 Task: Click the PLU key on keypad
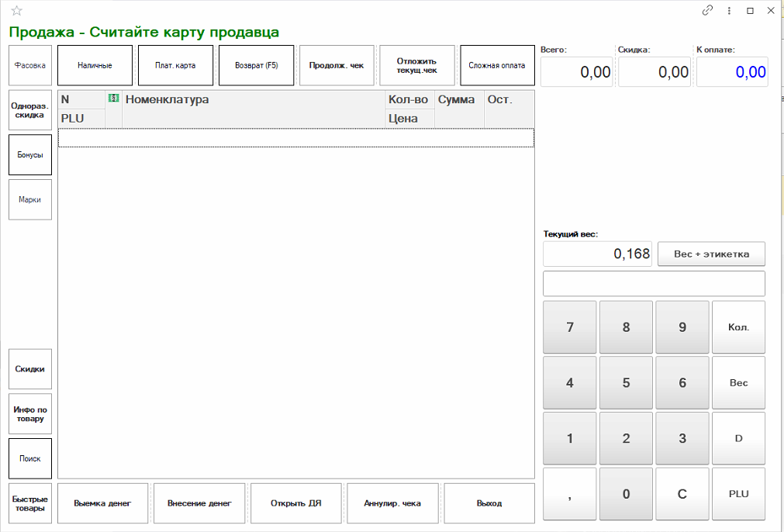738,494
